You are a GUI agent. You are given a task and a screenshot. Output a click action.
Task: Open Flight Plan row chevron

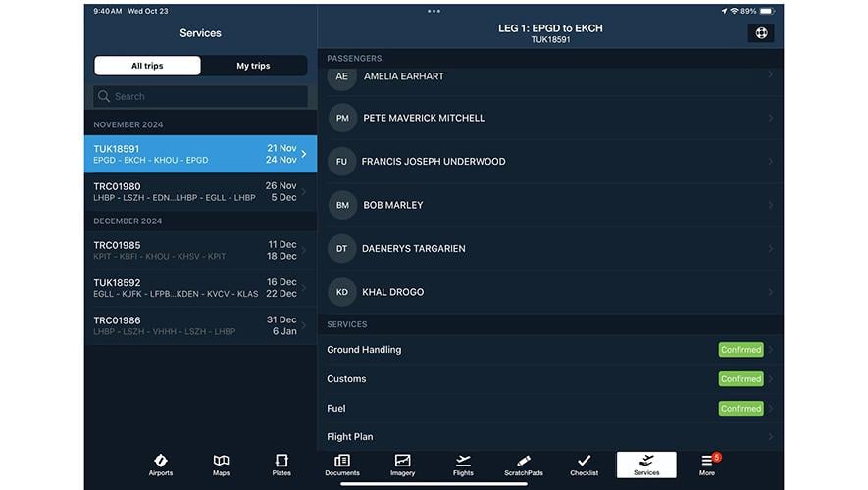tap(771, 437)
